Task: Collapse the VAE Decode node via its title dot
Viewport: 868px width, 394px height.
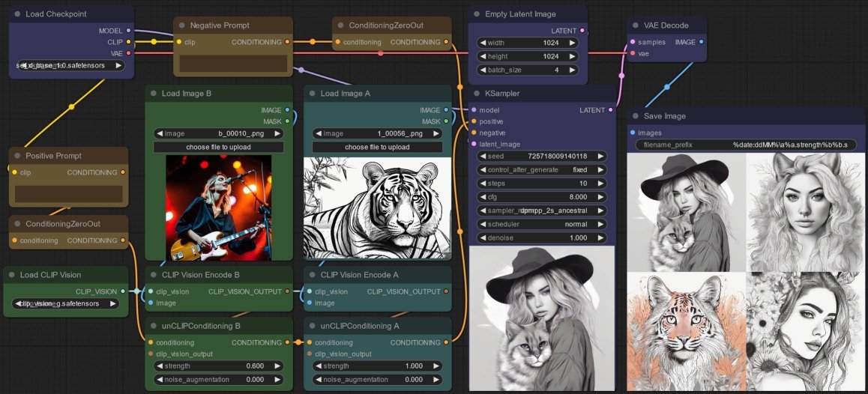Action: (636, 25)
